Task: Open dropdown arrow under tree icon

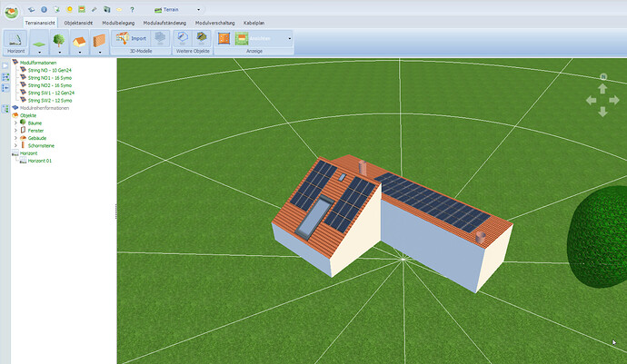Action: tap(59, 53)
